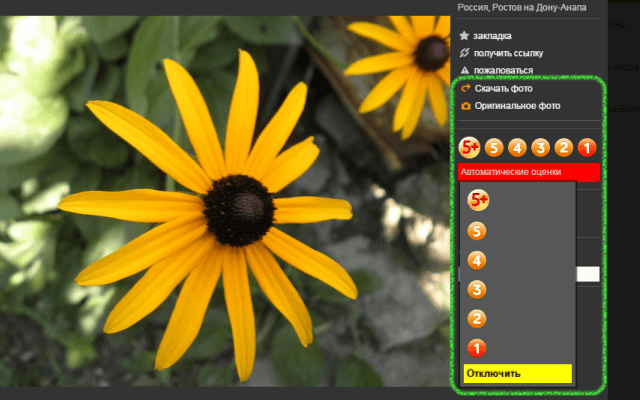Rate photo 5+ in the top rating row

[x=469, y=147]
